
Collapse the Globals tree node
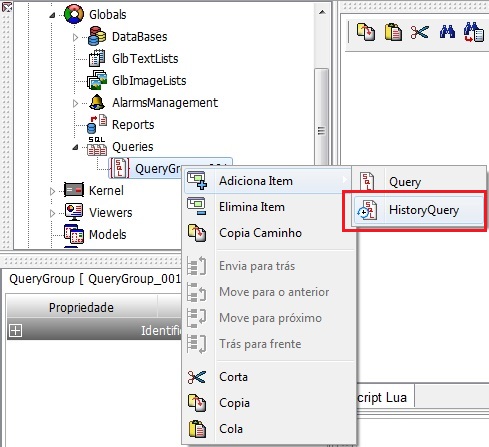(x=52, y=15)
